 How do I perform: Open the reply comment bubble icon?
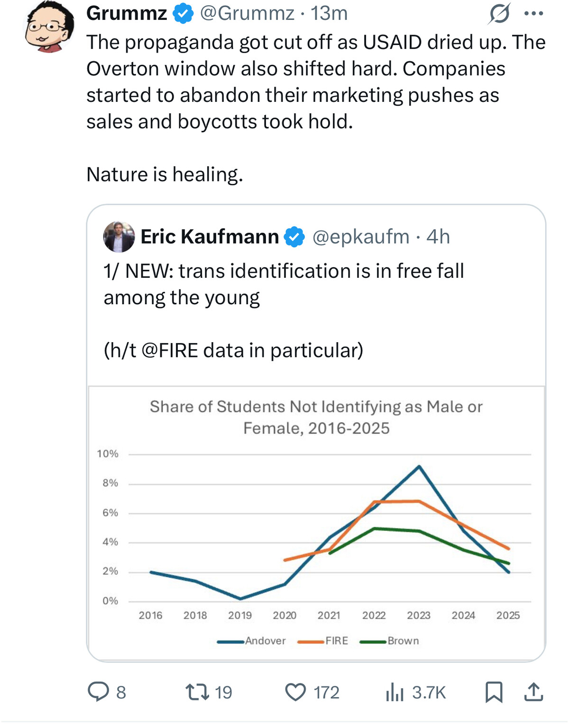tap(99, 692)
